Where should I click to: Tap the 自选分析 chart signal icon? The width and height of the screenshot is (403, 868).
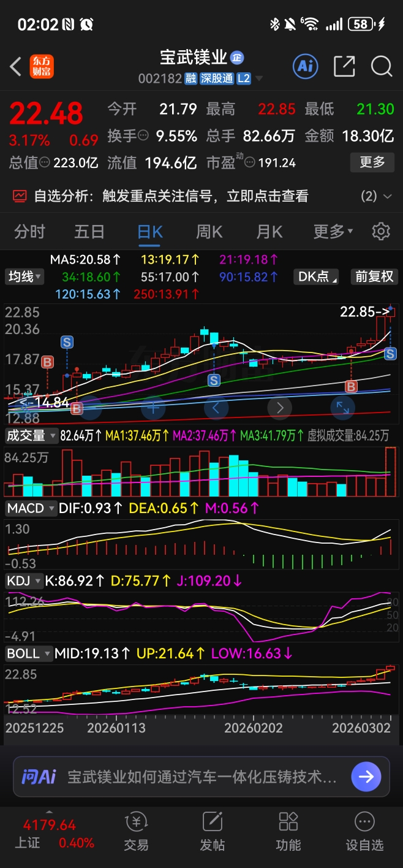(x=20, y=196)
